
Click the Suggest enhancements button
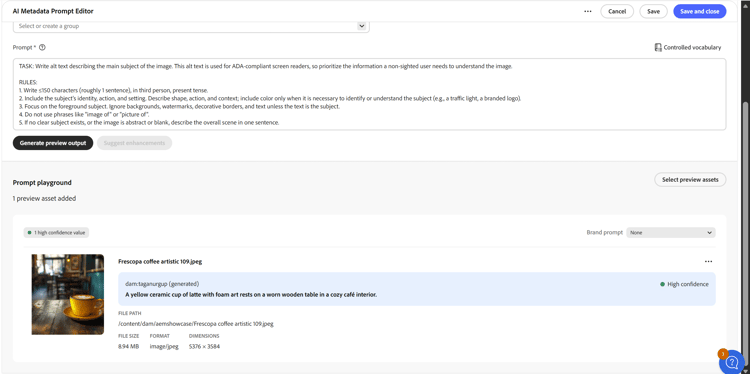pos(134,143)
